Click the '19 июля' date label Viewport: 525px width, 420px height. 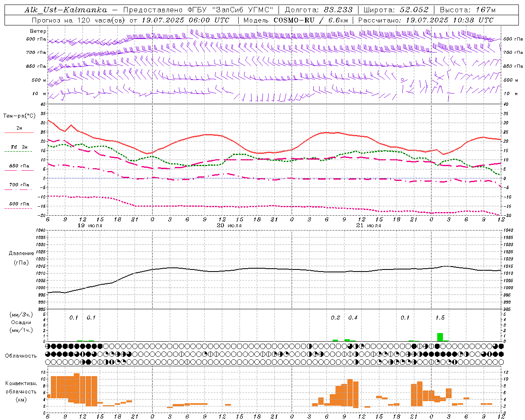click(90, 226)
